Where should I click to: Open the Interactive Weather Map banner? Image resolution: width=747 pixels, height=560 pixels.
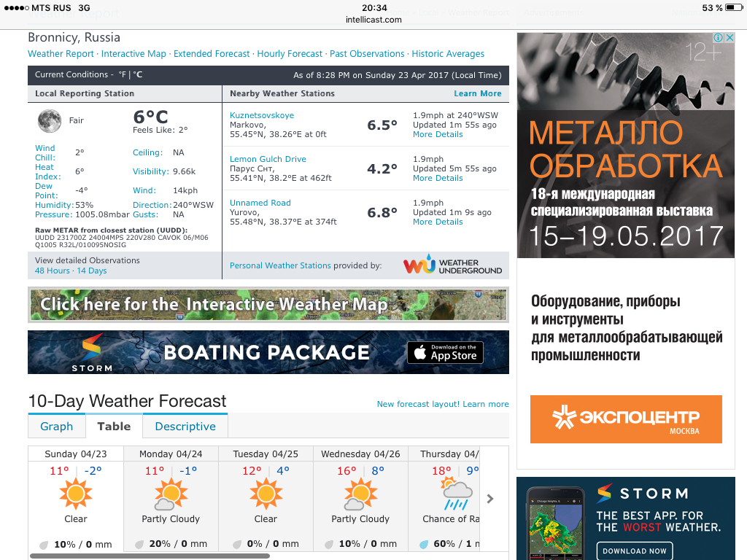268,305
